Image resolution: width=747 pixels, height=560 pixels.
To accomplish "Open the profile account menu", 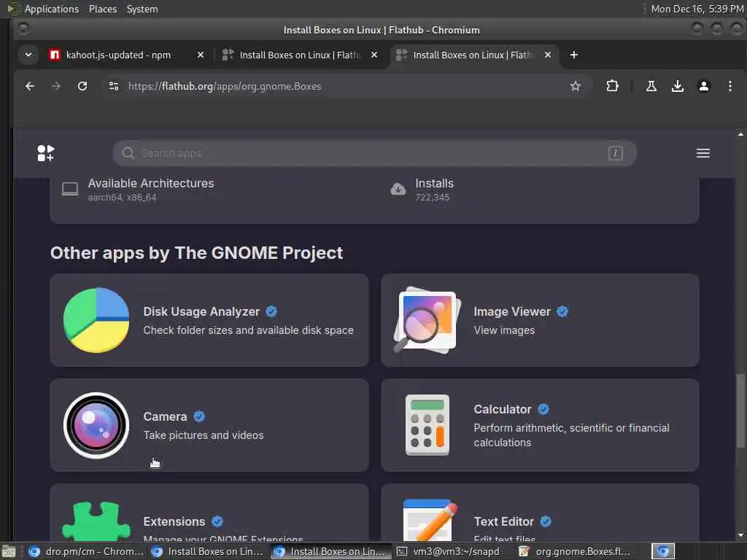I will [704, 86].
